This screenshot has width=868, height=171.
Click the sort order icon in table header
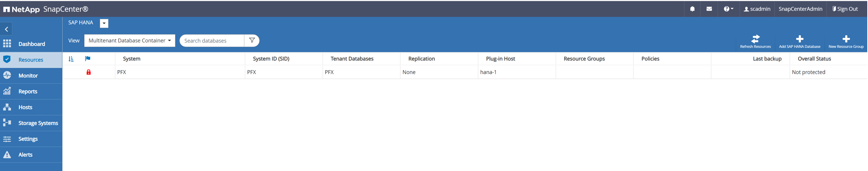point(71,59)
